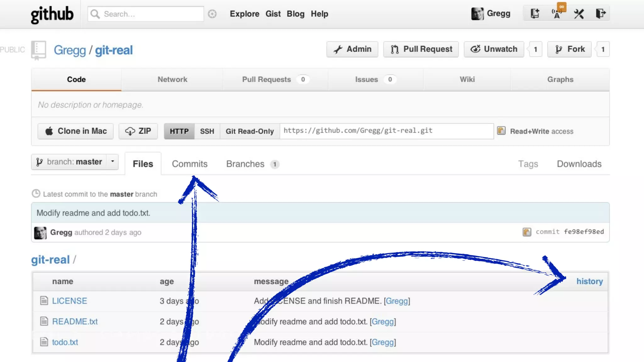The height and width of the screenshot is (362, 644).
Task: Select the SSH protocol option
Action: 207,131
